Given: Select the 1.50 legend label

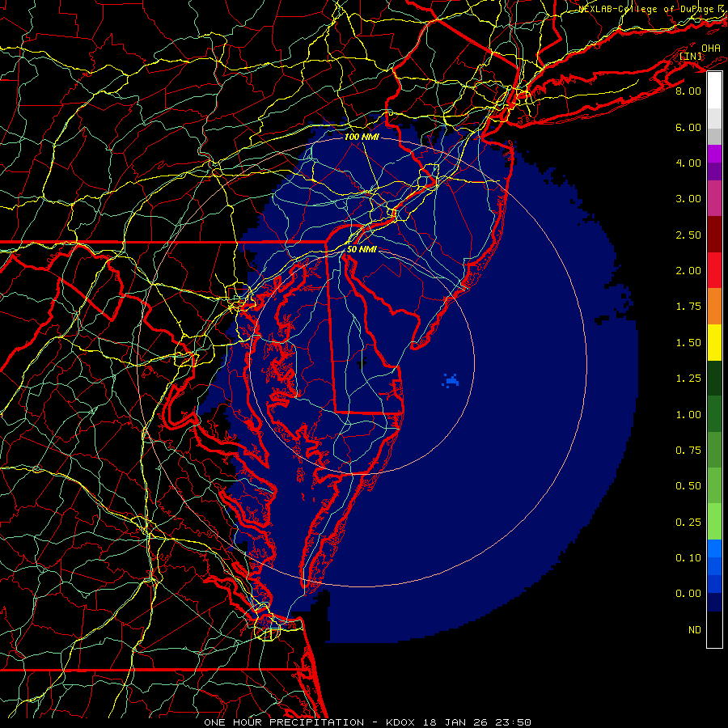Looking at the screenshot, I should tap(688, 343).
